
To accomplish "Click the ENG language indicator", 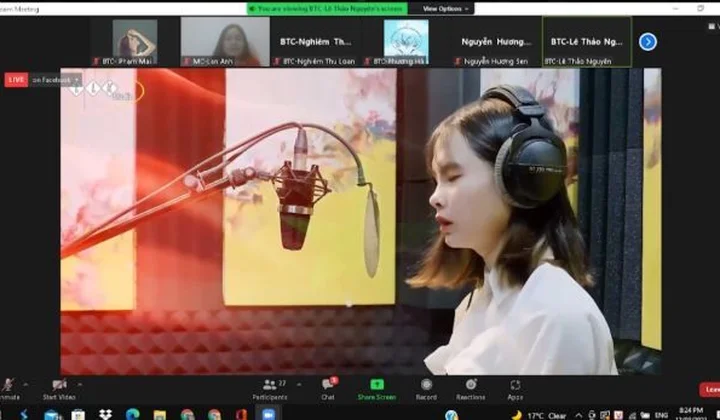I will (661, 415).
